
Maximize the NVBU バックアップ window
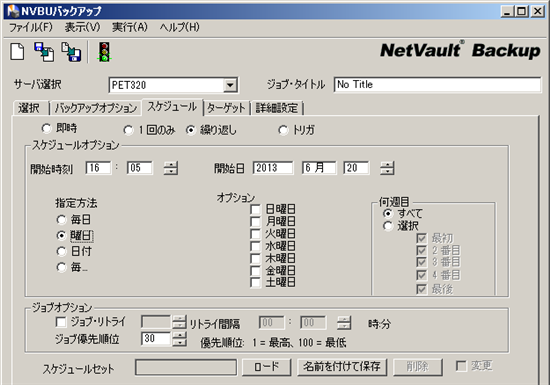(x=522, y=12)
